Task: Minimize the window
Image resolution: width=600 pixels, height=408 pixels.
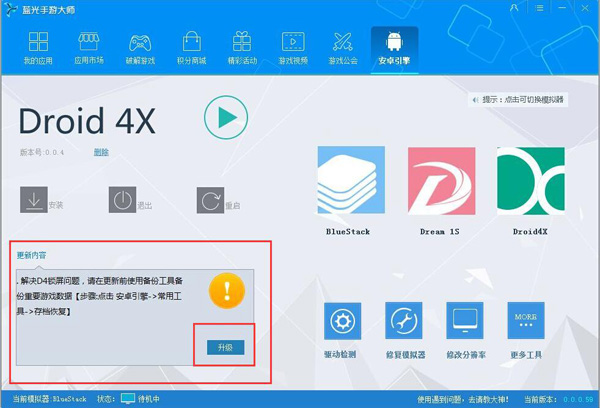Action: pyautogui.click(x=562, y=8)
